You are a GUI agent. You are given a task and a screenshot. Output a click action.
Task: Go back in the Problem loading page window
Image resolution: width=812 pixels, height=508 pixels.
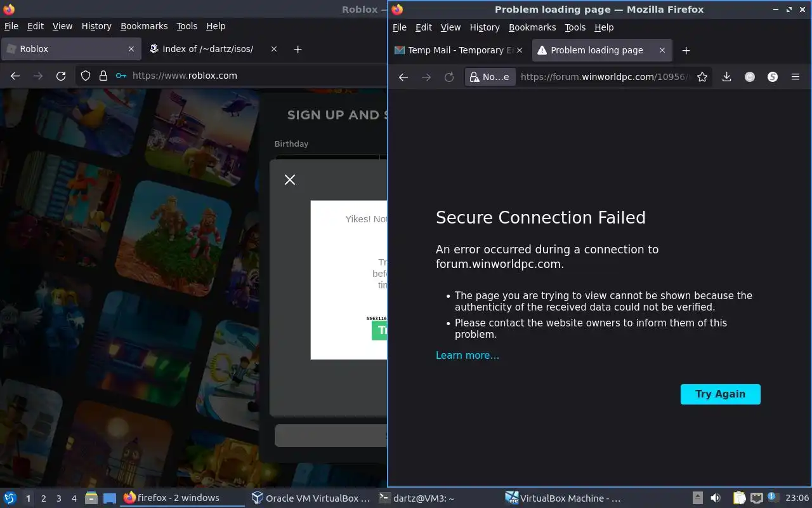[403, 77]
